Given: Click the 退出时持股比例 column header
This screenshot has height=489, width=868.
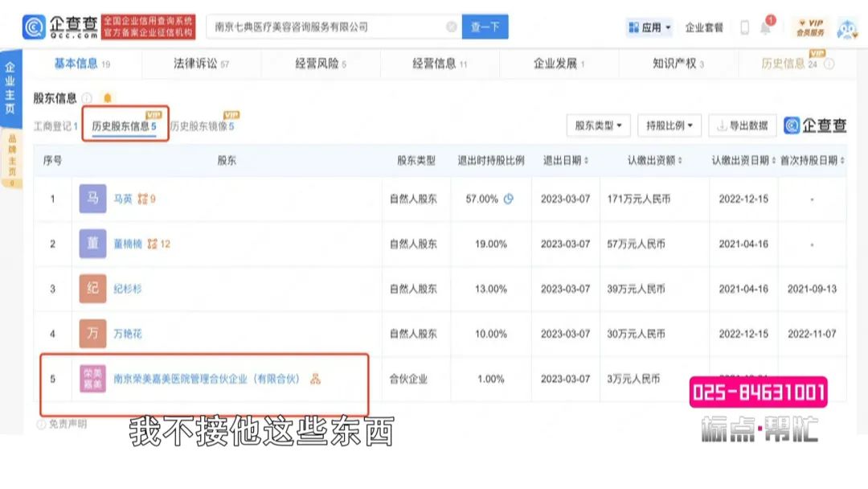Looking at the screenshot, I should coord(491,161).
